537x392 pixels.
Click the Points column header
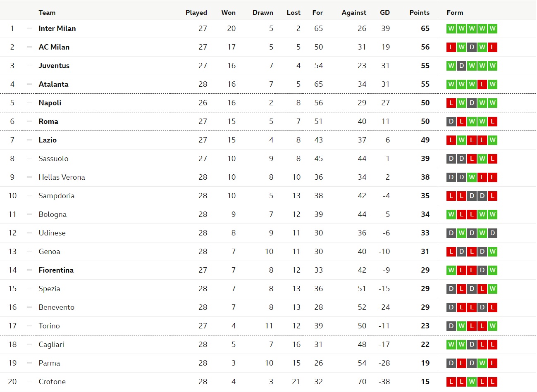(x=419, y=12)
